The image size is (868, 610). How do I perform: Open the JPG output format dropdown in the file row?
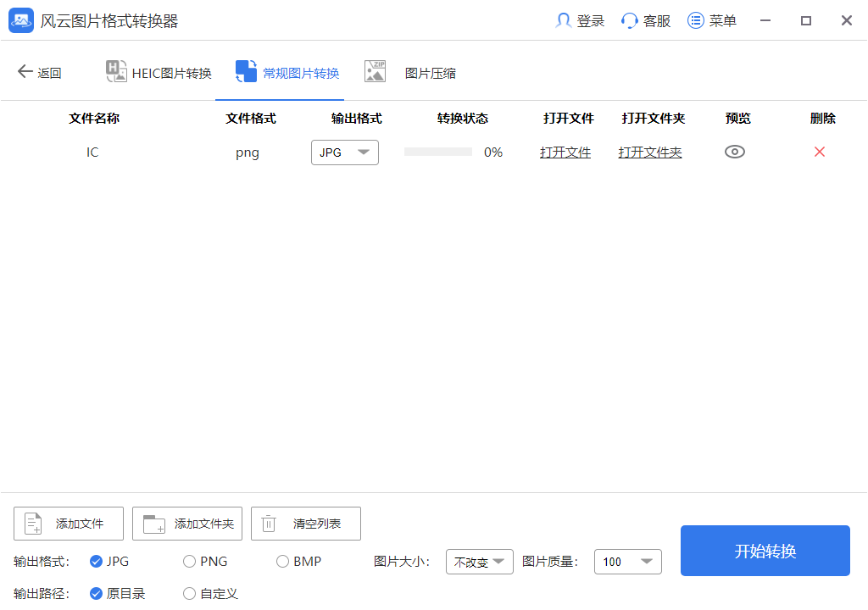pyautogui.click(x=344, y=152)
